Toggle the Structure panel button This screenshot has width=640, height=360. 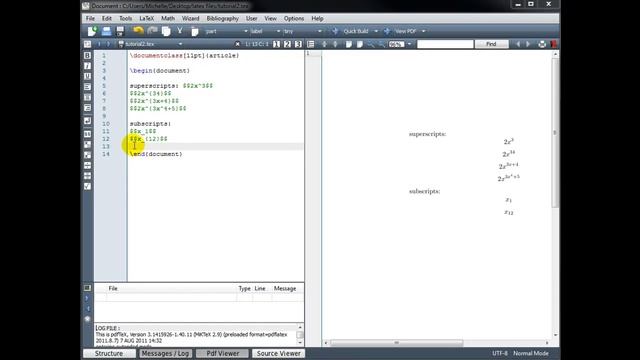tap(109, 353)
